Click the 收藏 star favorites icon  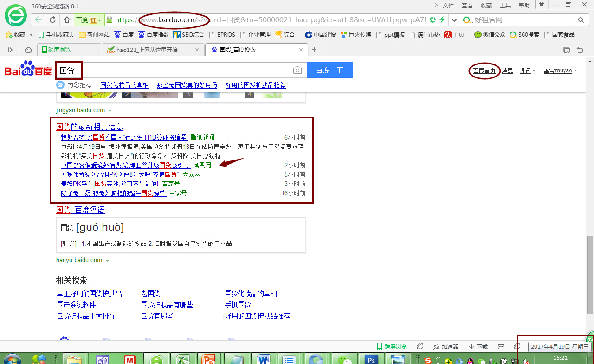pos(8,35)
